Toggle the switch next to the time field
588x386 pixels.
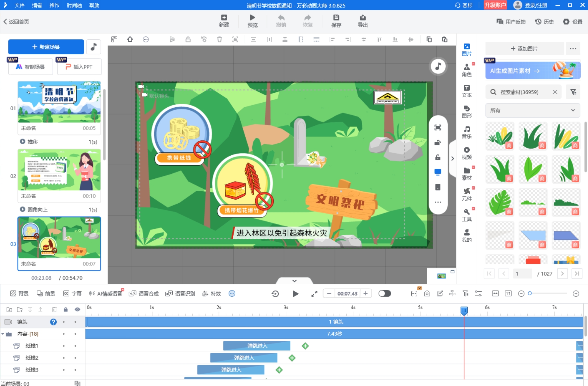(384, 294)
